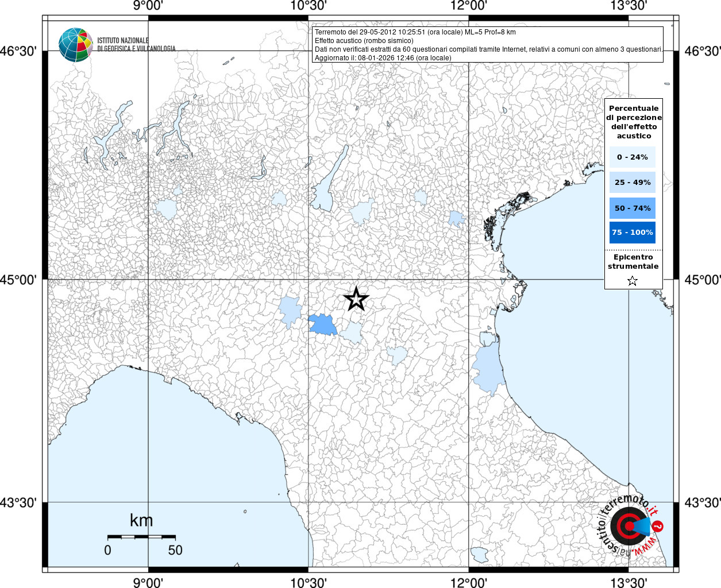721x588 pixels.
Task: Click the epicenter star symbol in the legend
Action: (633, 281)
